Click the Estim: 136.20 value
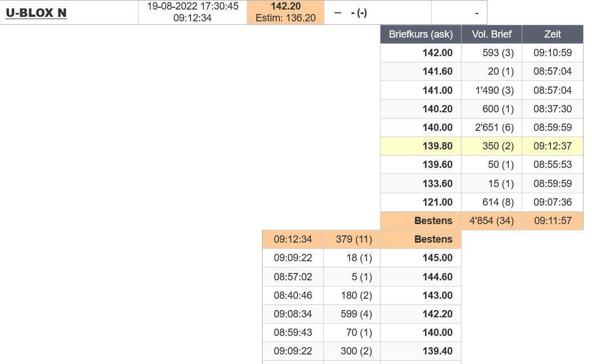Viewport: 592px width, 364px height. coord(286,18)
